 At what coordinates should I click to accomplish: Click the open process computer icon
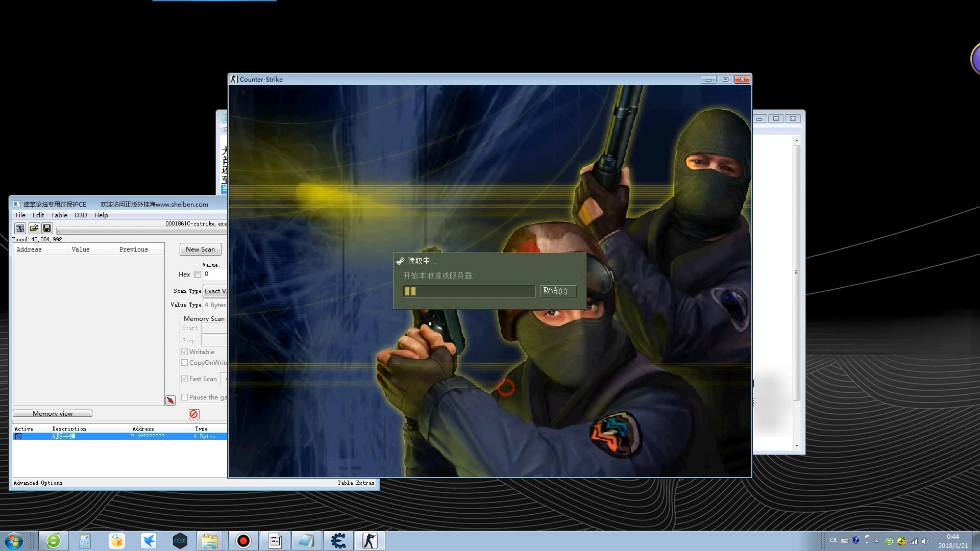(x=20, y=228)
